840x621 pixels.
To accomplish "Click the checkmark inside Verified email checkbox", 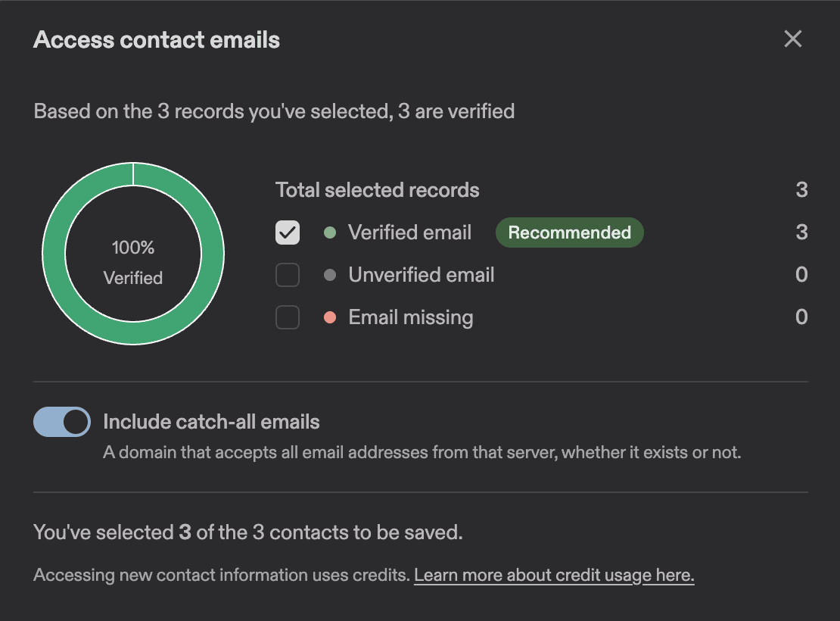I will pos(288,232).
